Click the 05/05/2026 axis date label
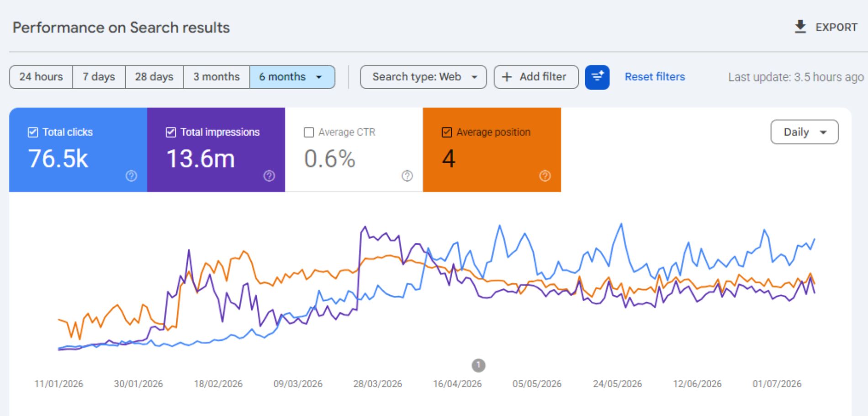 coord(537,384)
